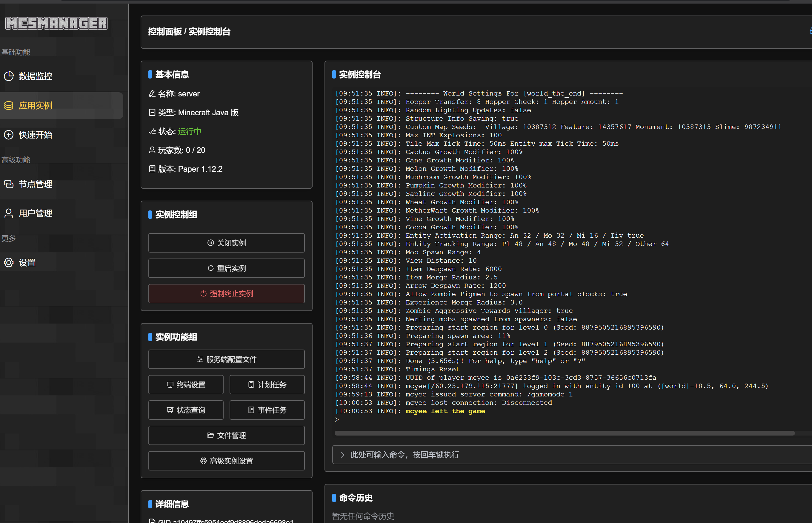Image resolution: width=812 pixels, height=523 pixels.
Task: Click the user icon beside 用户管理
Action: point(9,213)
